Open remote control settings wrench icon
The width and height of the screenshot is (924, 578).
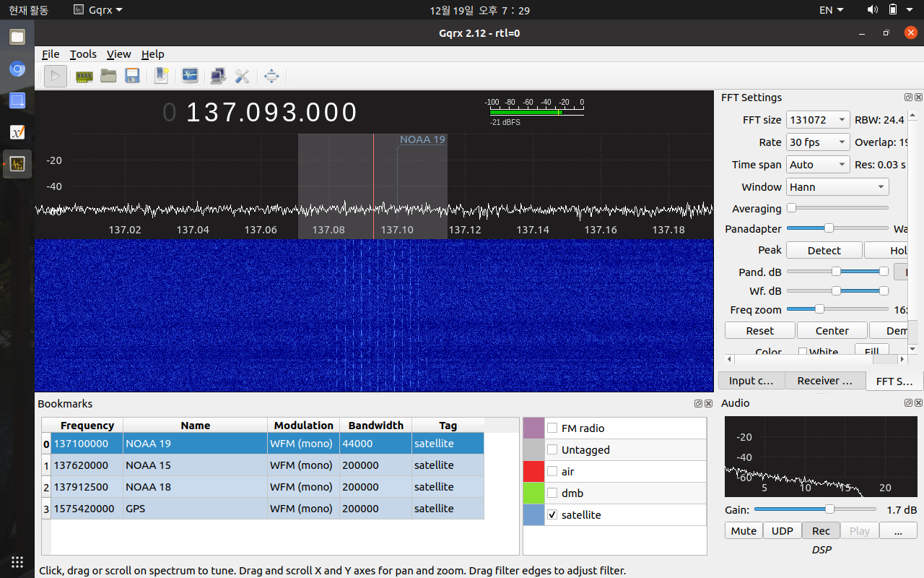point(242,76)
